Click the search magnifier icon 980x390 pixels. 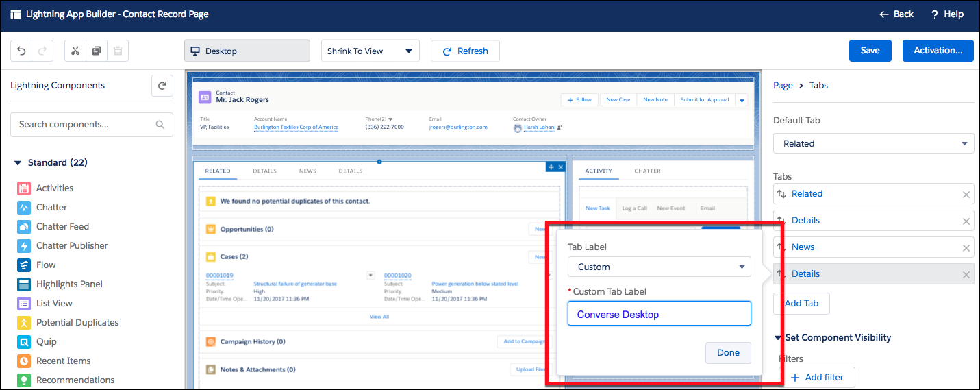click(x=160, y=125)
